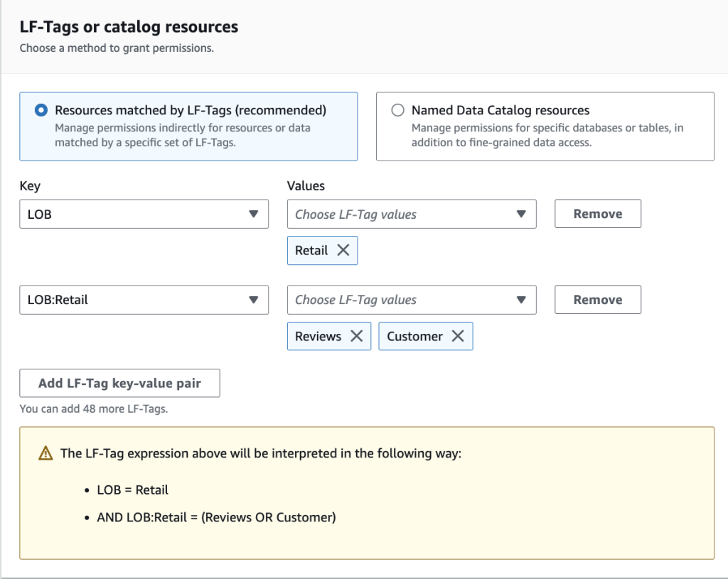
Task: Click Add LF-Tag key-value pair button
Action: point(119,383)
